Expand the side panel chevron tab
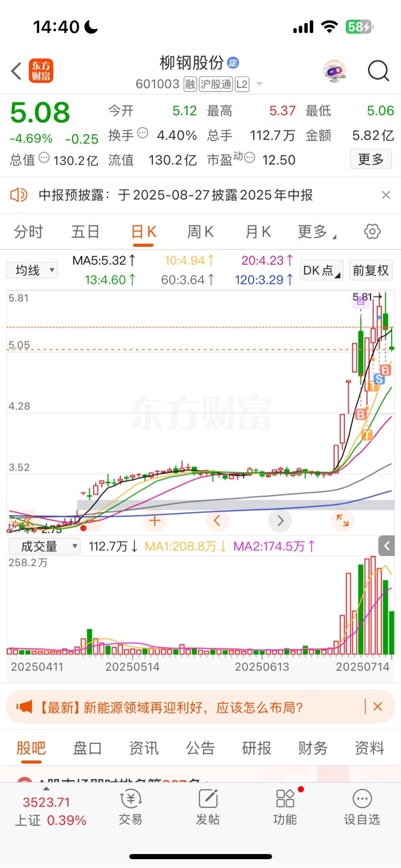 tap(386, 546)
